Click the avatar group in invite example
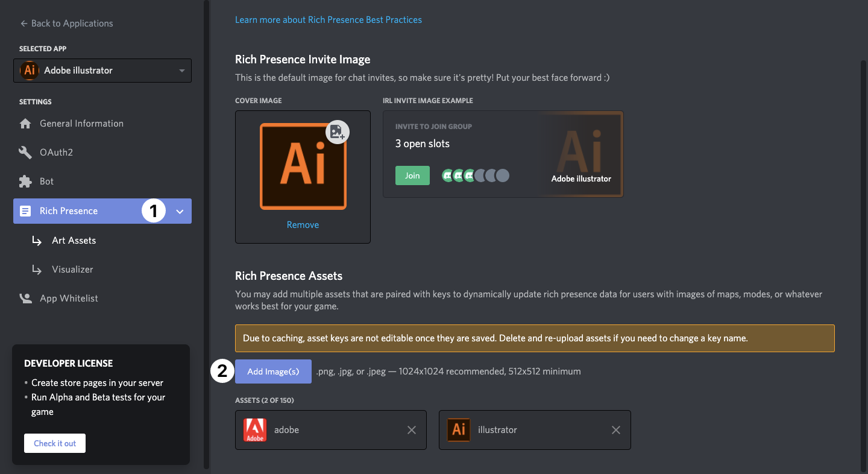The width and height of the screenshot is (868, 474). click(475, 175)
